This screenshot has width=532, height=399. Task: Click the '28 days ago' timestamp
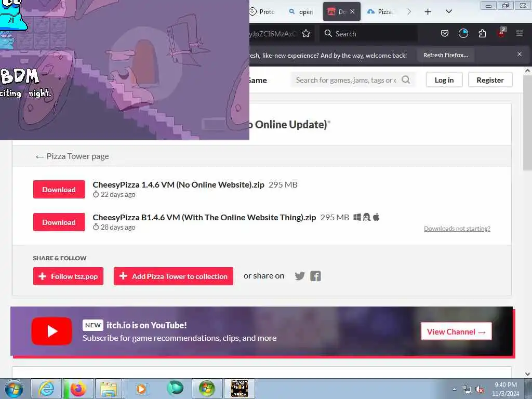(x=118, y=227)
